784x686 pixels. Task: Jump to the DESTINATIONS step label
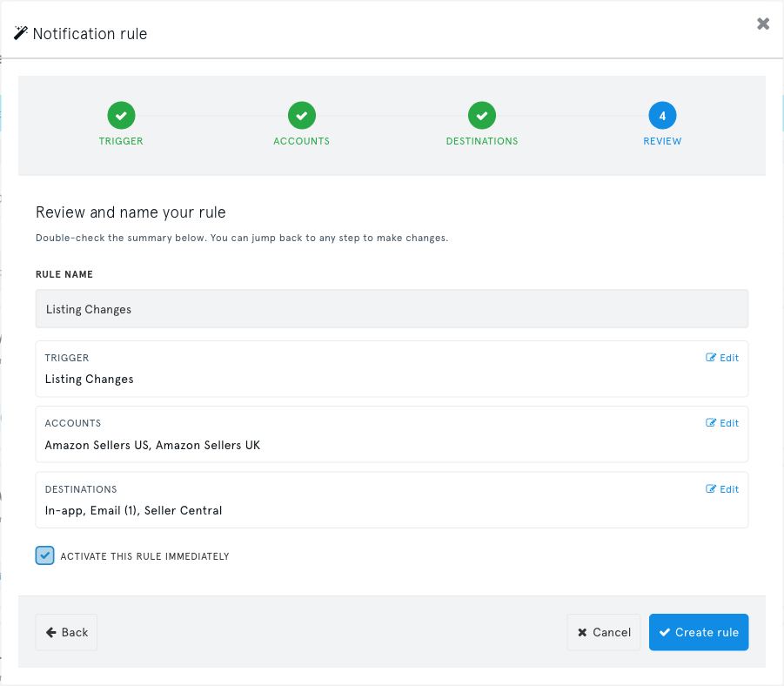point(482,141)
